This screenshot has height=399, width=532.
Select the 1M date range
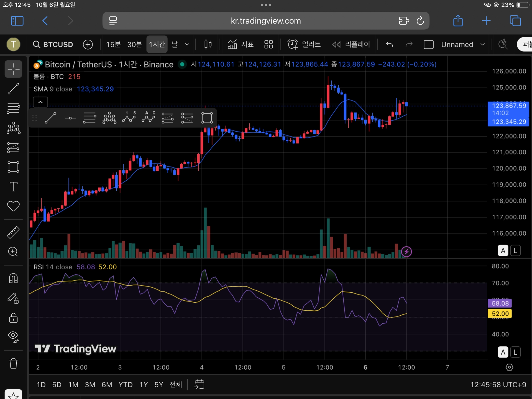(x=73, y=385)
